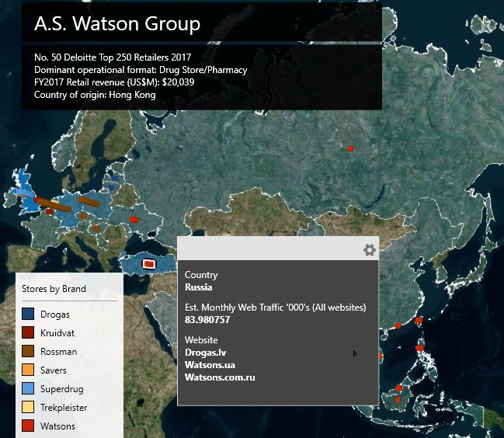
Task: Select the blue Drogas marker on Latvia
Action: [114, 178]
